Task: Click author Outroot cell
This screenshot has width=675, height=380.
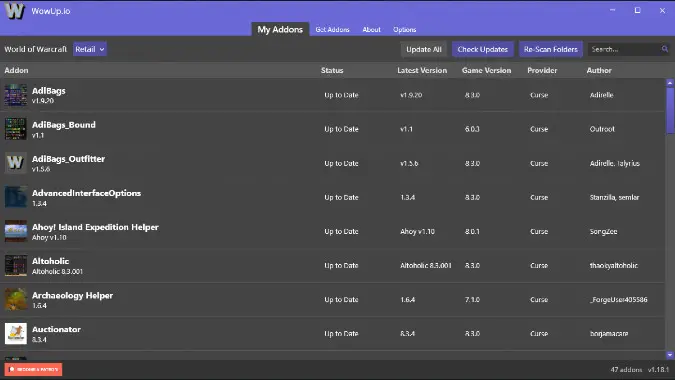Action: coord(602,129)
